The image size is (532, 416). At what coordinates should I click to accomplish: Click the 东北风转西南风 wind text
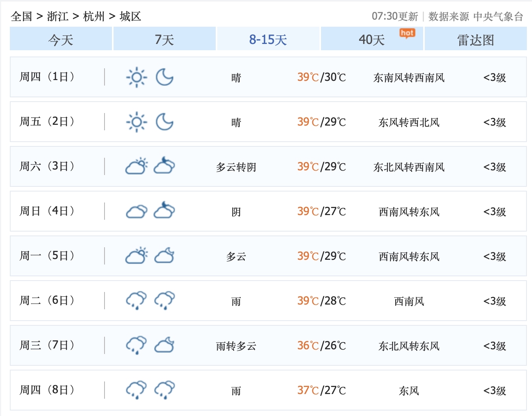pos(409,167)
